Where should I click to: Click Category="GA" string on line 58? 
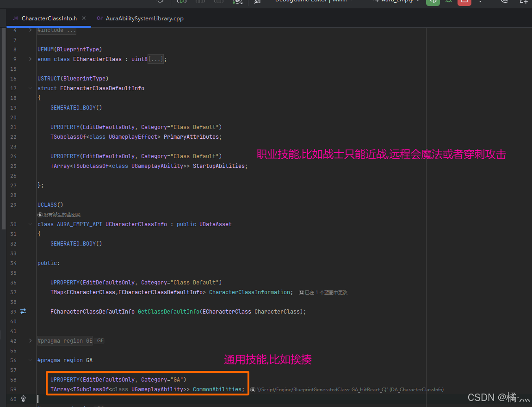(x=162, y=380)
